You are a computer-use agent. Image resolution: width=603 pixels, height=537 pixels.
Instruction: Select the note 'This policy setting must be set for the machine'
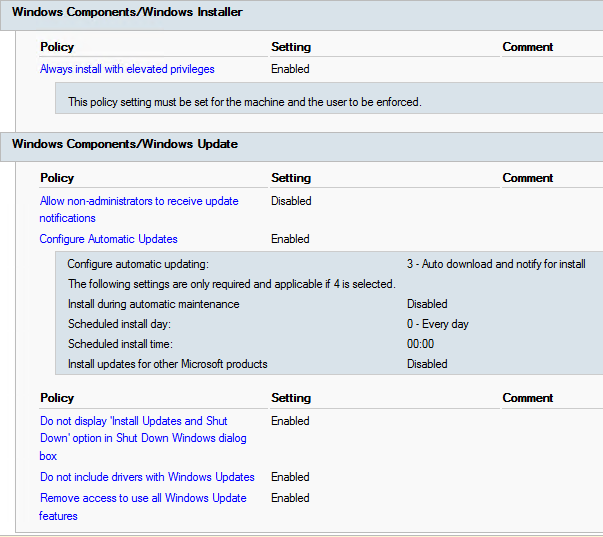[x=245, y=102]
